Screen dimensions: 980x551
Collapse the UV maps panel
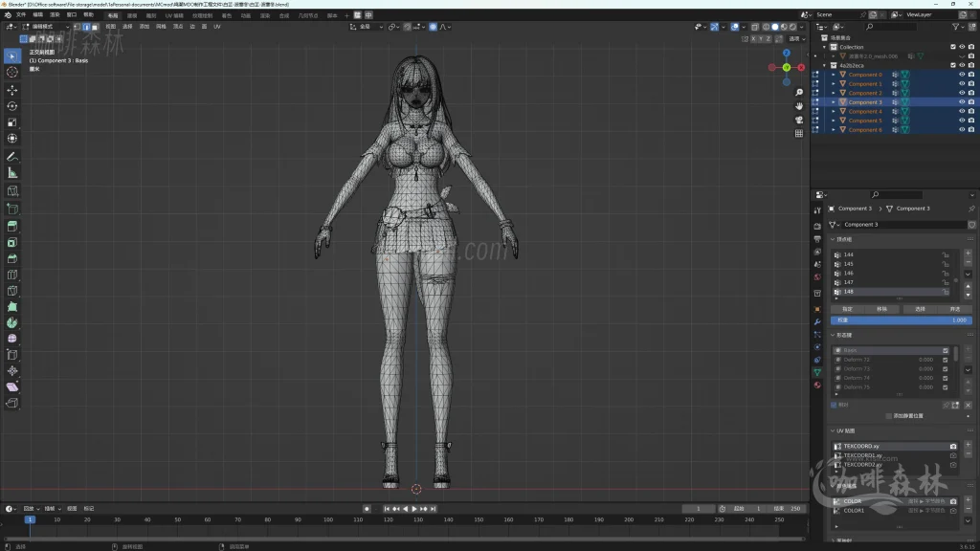click(x=833, y=431)
